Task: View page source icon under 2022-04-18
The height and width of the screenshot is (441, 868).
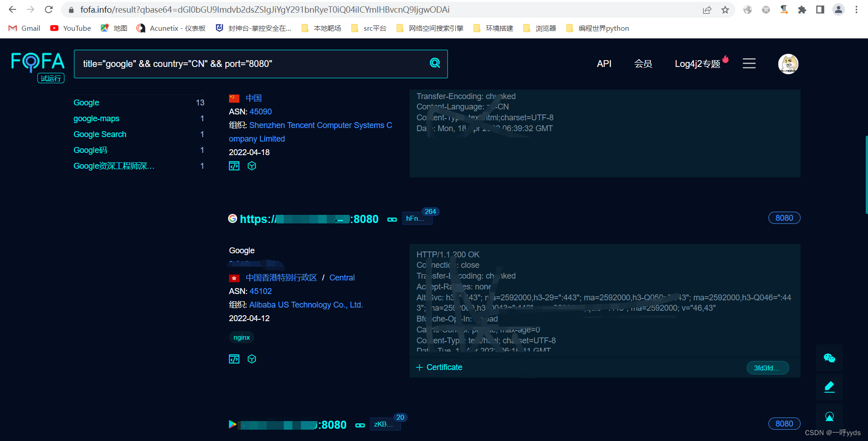Action: coord(234,166)
